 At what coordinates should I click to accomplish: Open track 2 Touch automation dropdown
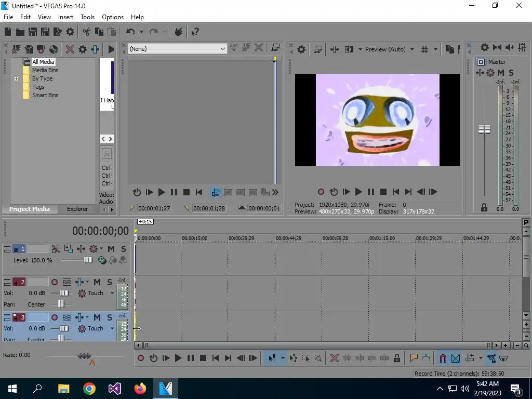(x=112, y=293)
